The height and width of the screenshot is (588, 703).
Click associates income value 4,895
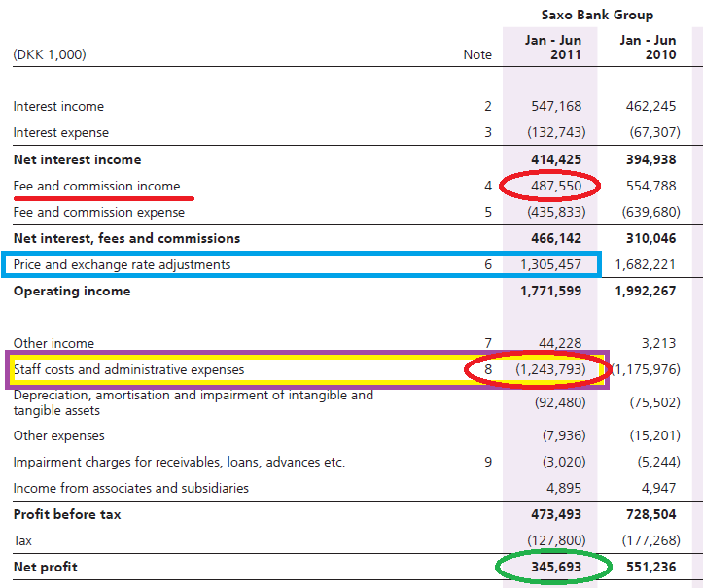(564, 488)
